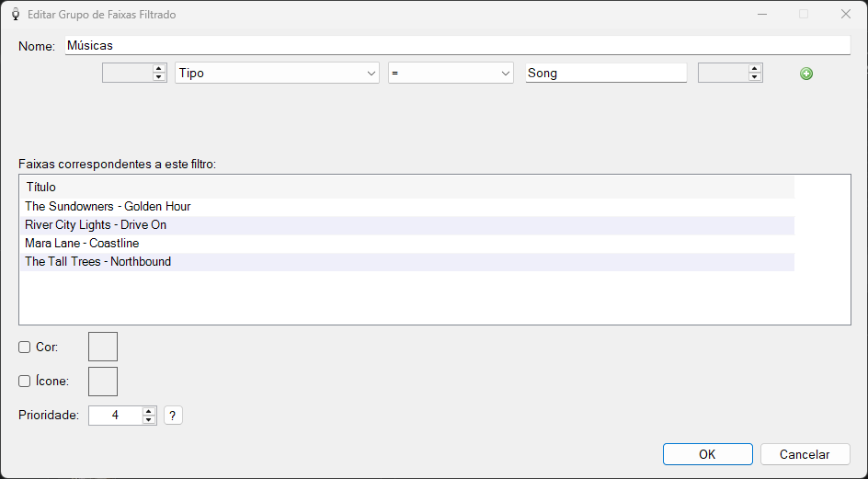
Task: Click up arrow of left filter spinner
Action: coord(159,69)
